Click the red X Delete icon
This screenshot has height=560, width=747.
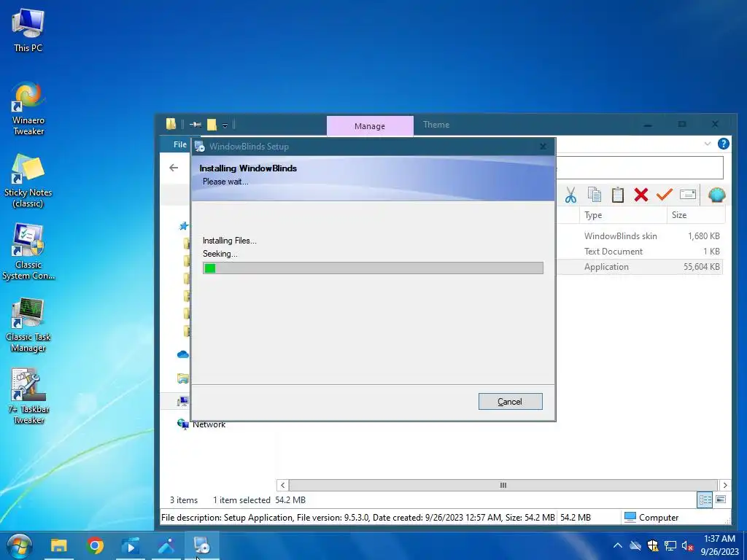641,194
